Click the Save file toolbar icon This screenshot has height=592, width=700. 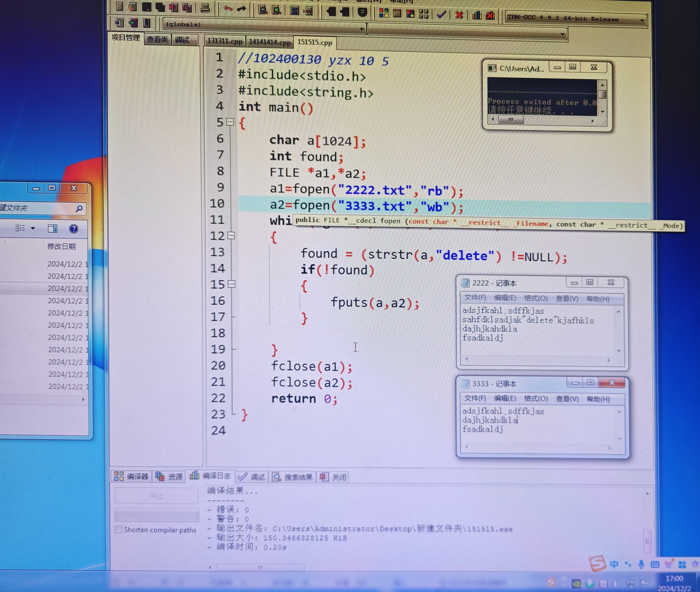(147, 7)
